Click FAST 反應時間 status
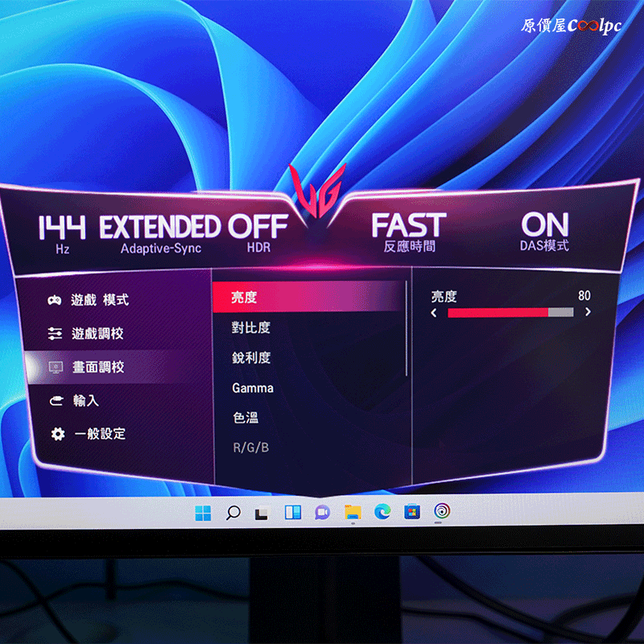Viewport: 644px width, 644px height. [x=409, y=232]
